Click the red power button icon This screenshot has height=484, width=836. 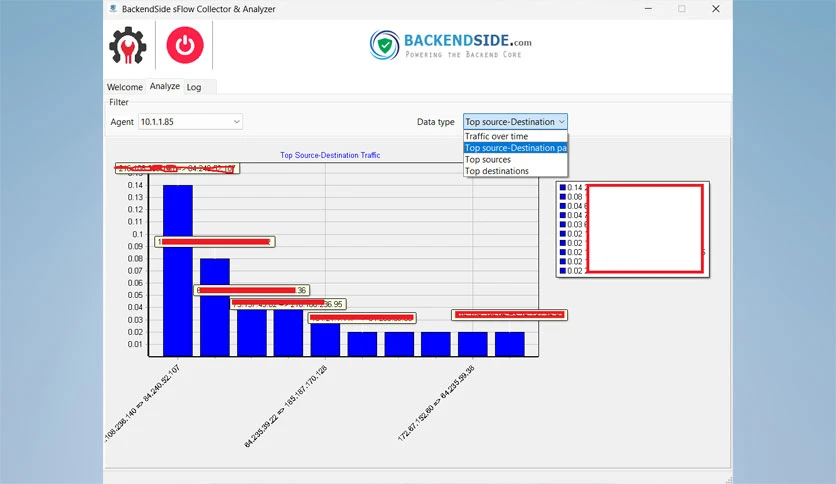pos(185,45)
